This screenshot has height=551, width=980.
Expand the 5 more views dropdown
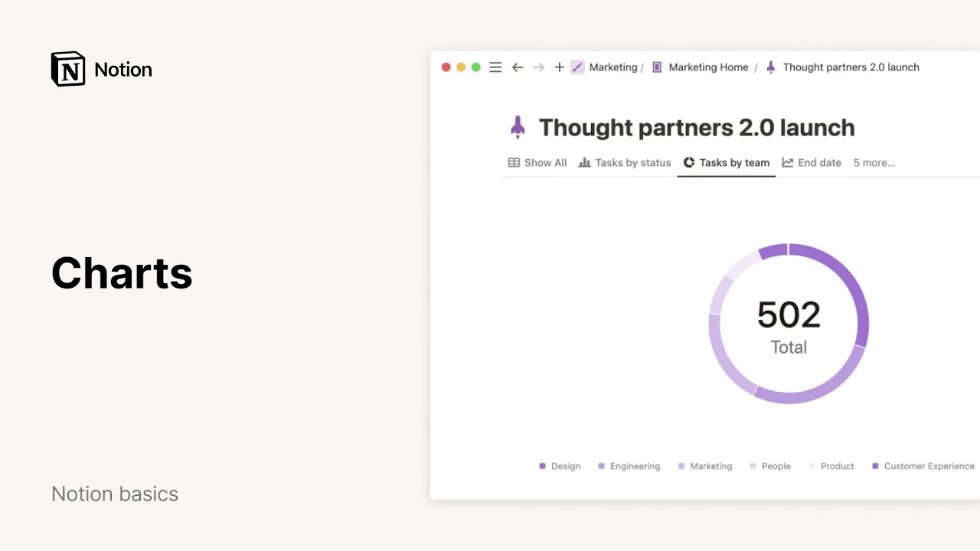click(874, 162)
